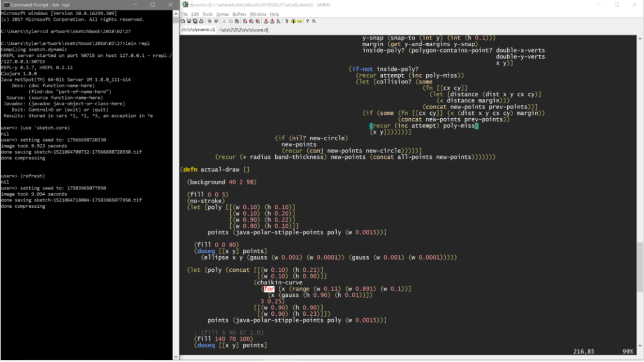Click the '(no-stroke)' line
Viewport: 644px width, 362px height.
point(206,201)
